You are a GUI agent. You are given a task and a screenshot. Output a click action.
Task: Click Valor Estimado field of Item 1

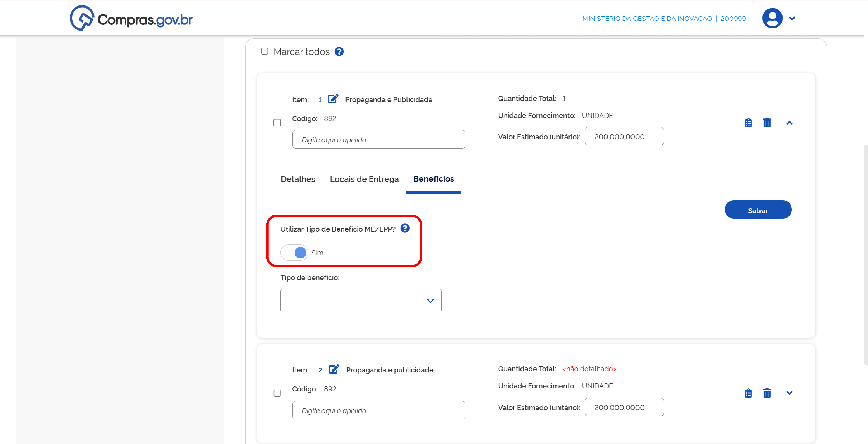(x=624, y=136)
